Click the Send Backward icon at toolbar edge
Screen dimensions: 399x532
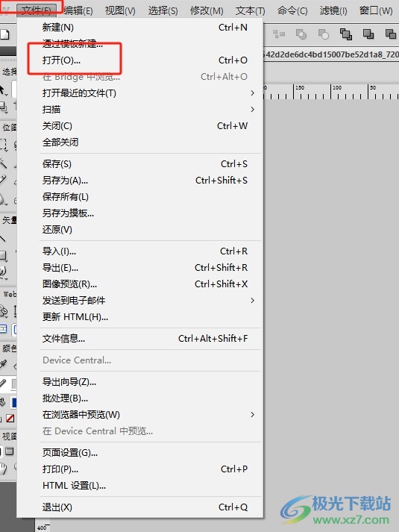pyautogui.click(x=391, y=34)
